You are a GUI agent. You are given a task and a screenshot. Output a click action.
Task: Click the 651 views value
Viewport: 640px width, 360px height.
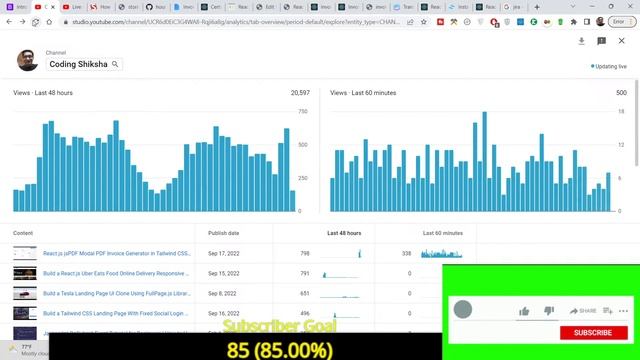coord(304,293)
